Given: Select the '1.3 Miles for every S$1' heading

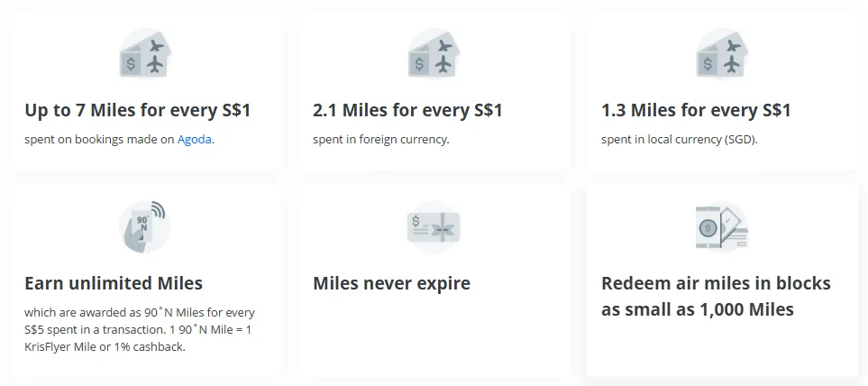Looking at the screenshot, I should click(x=696, y=111).
